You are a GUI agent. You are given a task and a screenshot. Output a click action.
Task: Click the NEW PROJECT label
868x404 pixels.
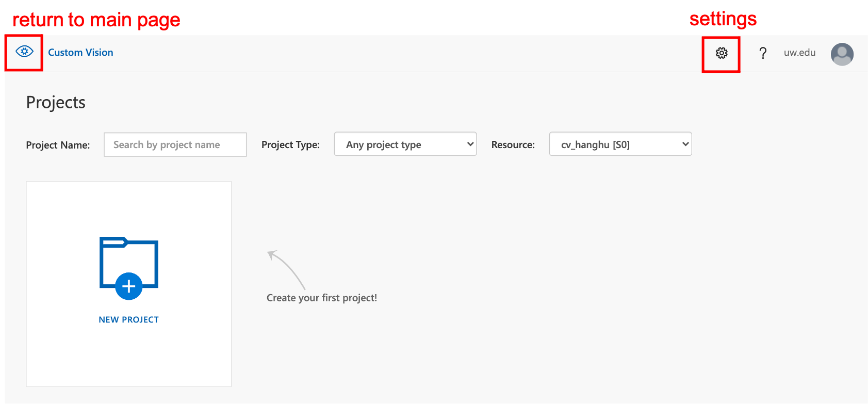[128, 320]
